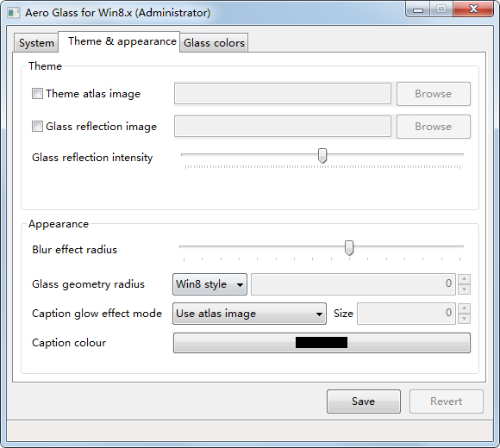This screenshot has width=500, height=448.
Task: Click the Save button
Action: (x=364, y=401)
